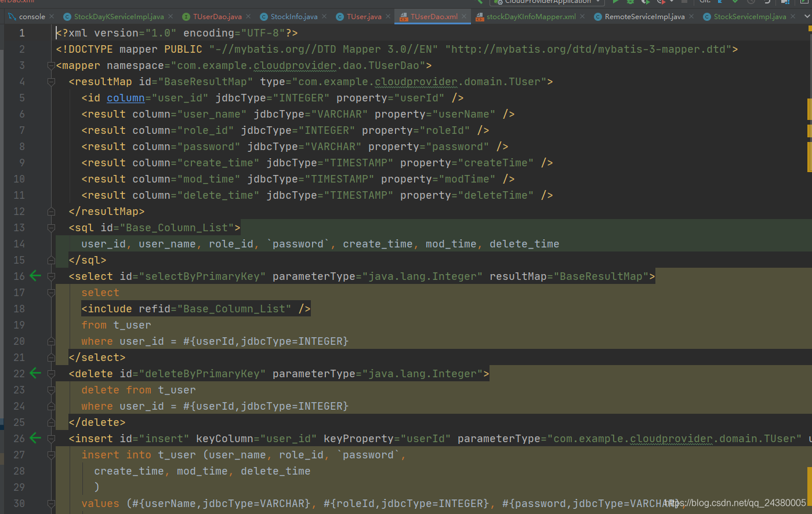Click the interface icon on TUserDao.java tab

point(186,17)
